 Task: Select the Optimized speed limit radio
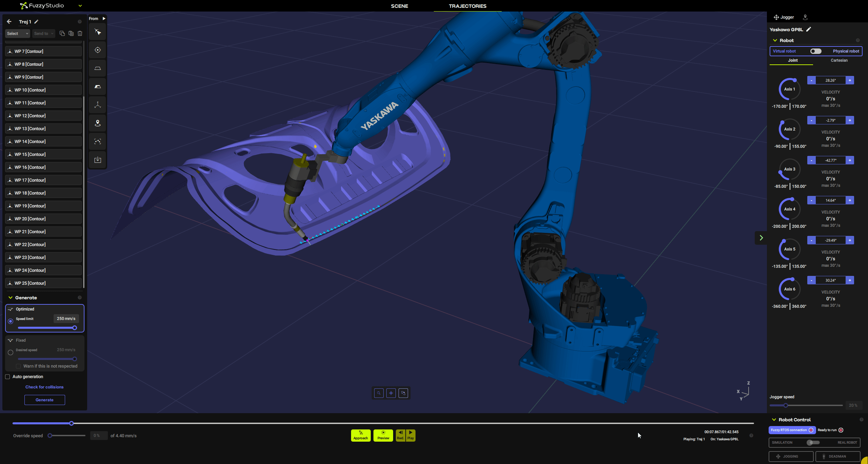[11, 321]
